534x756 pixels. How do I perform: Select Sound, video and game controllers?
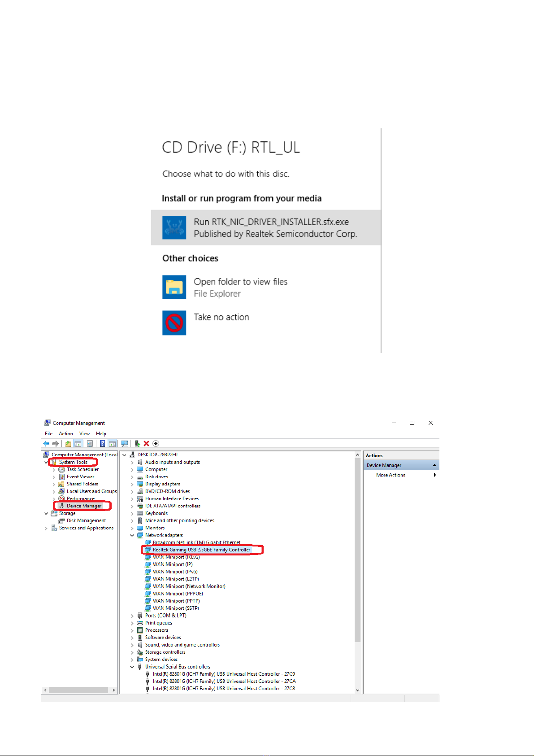click(182, 645)
